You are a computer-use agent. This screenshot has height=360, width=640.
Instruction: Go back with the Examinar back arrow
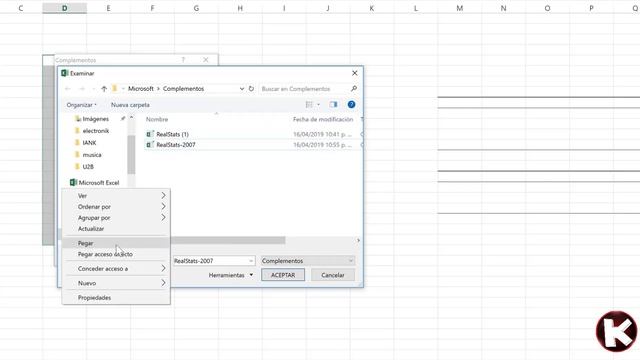(68, 89)
